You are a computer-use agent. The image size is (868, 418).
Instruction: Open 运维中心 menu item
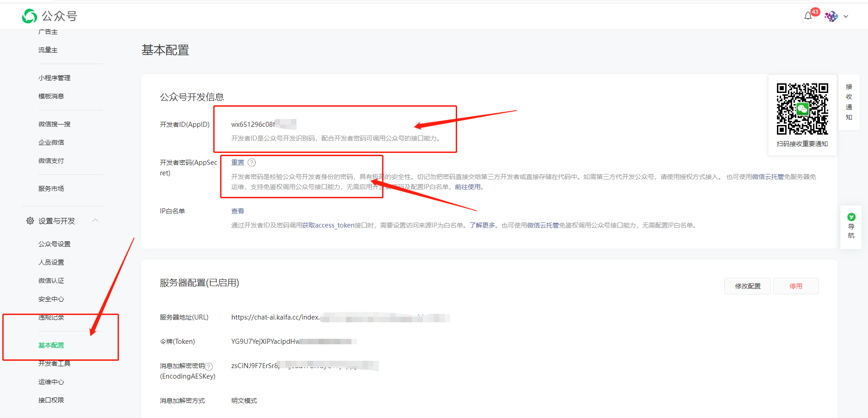coord(51,382)
